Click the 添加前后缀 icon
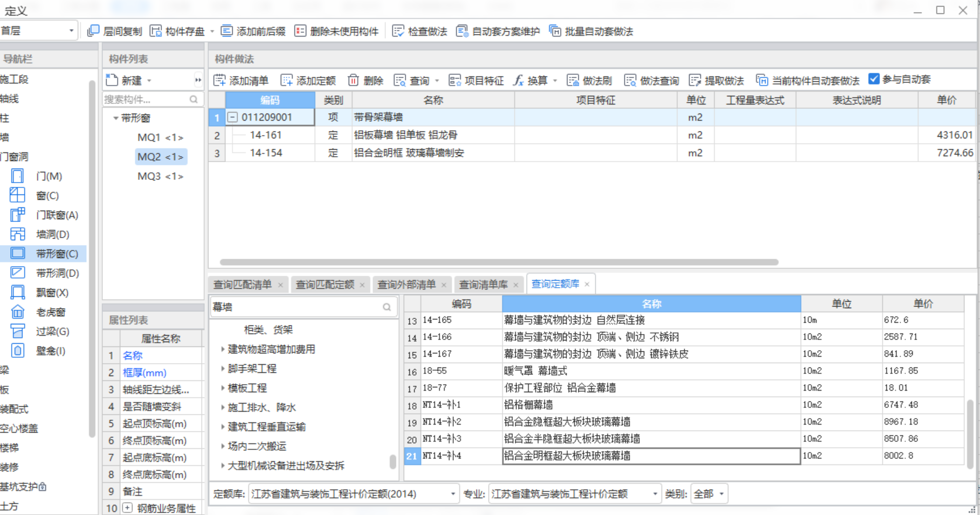Image resolution: width=980 pixels, height=515 pixels. point(227,31)
